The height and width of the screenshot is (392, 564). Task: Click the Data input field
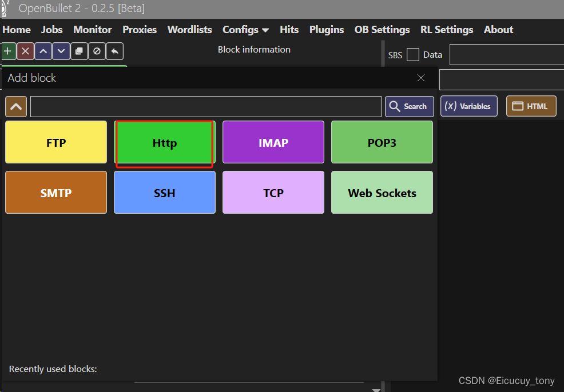pos(507,55)
